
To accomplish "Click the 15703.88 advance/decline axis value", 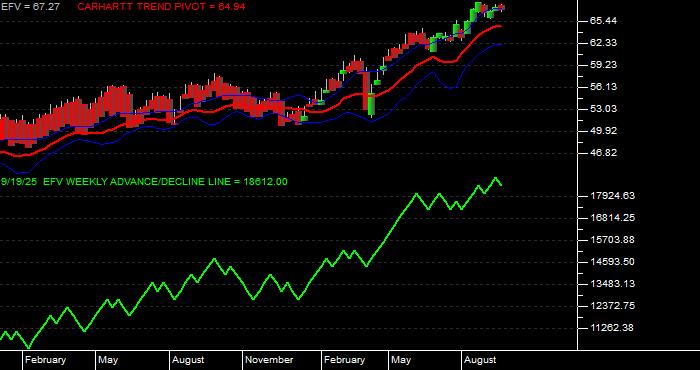I will (612, 240).
